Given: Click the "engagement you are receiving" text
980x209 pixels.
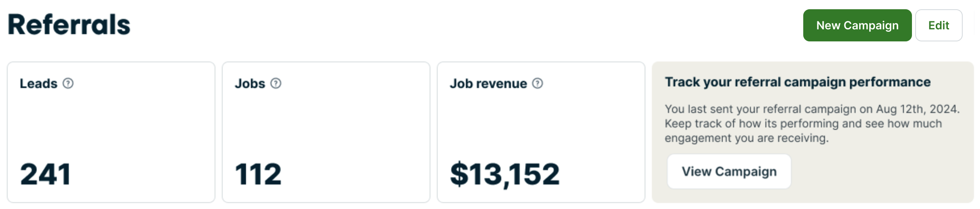Looking at the screenshot, I should click(746, 138).
